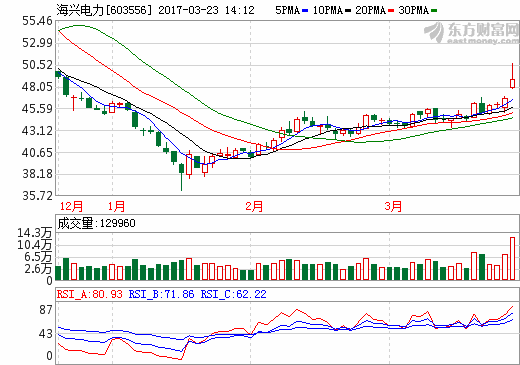This screenshot has width=520, height=365.
Task: Click the 30PMA legend label
Action: pos(414,10)
